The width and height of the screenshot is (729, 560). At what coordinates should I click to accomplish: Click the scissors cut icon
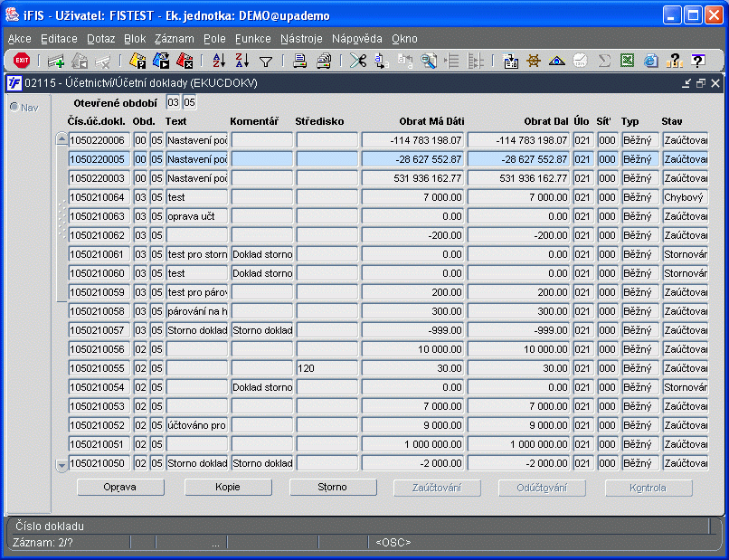[x=358, y=61]
